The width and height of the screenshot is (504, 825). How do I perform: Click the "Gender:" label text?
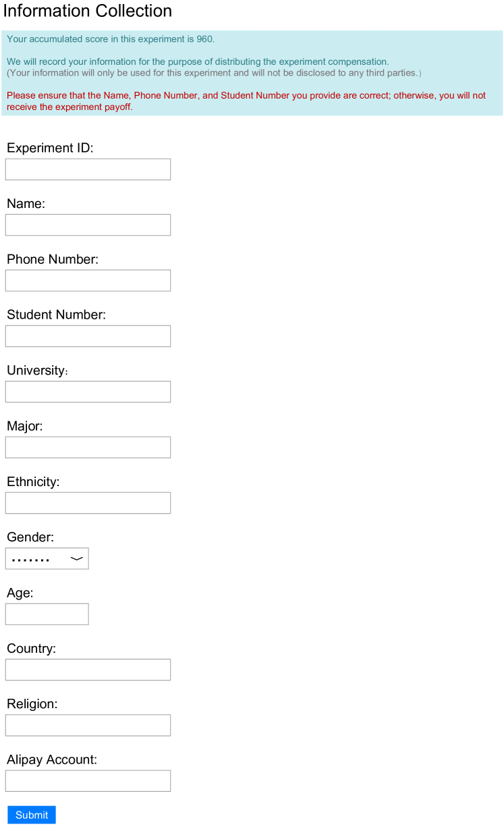coord(30,537)
